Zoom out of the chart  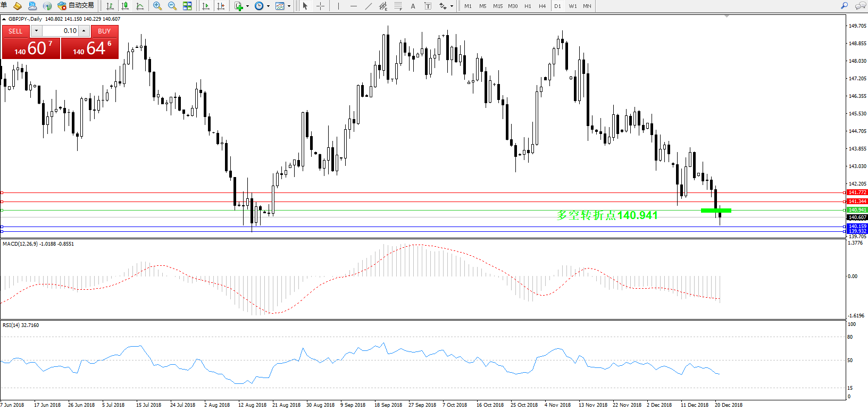coord(172,6)
